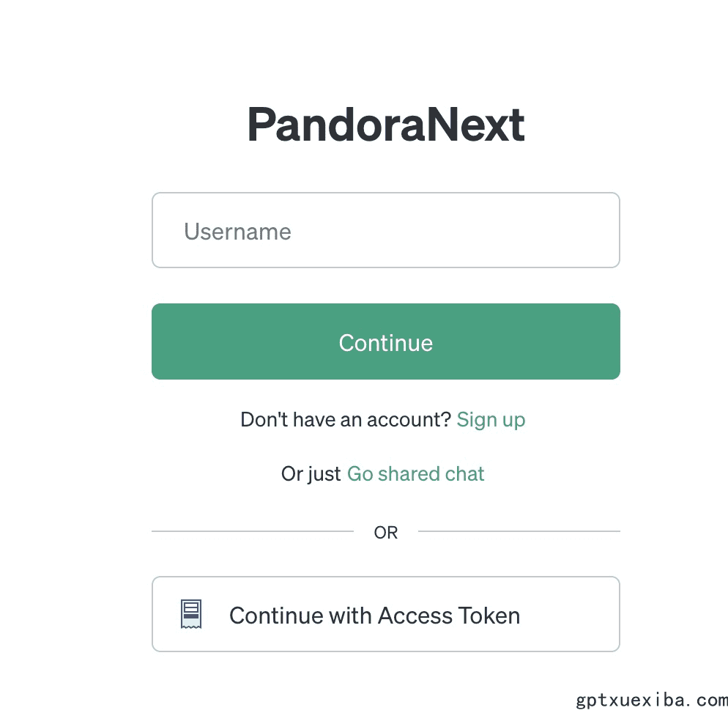Screen dimensions: 728x724
Task: Click the receipt-style Access Token icon
Action: tap(191, 614)
